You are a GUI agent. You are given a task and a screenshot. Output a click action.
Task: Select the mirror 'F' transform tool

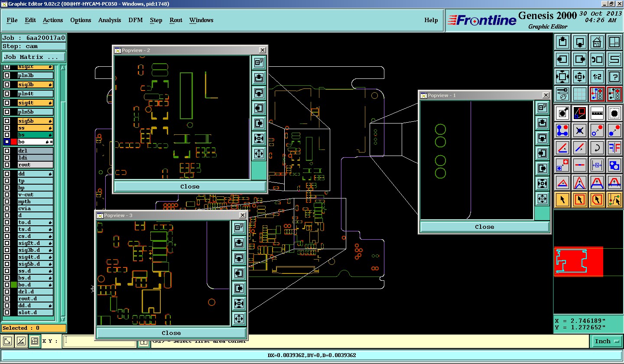click(x=614, y=148)
